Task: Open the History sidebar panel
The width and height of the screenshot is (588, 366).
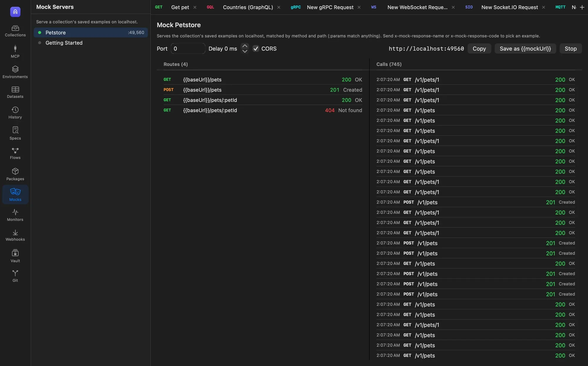Action: 15,113
